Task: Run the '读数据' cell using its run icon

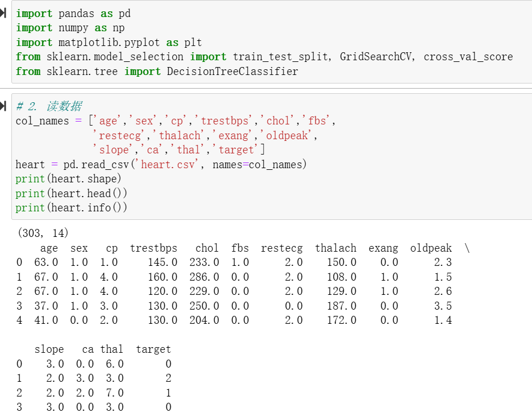Action: [3, 106]
